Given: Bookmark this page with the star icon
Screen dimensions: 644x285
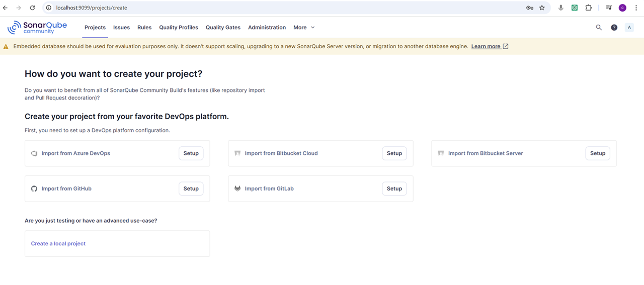Looking at the screenshot, I should [542, 8].
